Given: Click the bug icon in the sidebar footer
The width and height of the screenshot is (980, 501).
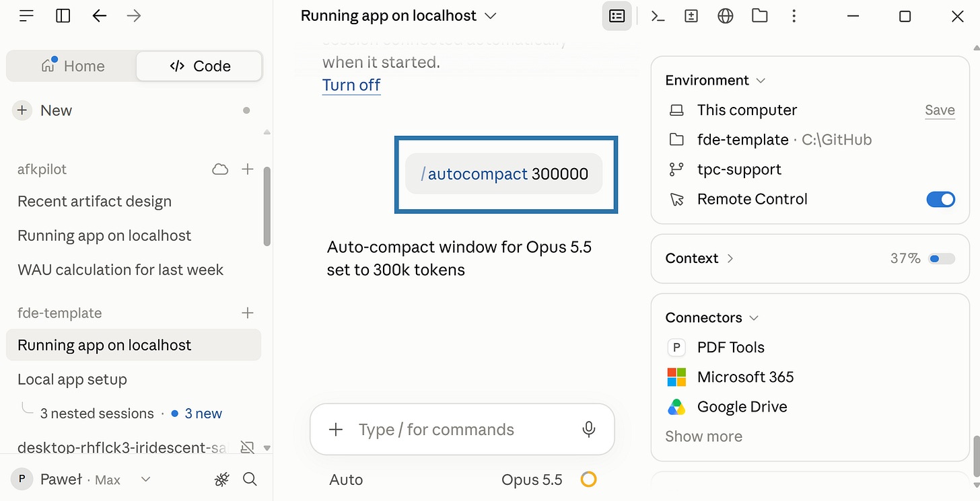Looking at the screenshot, I should (x=221, y=479).
